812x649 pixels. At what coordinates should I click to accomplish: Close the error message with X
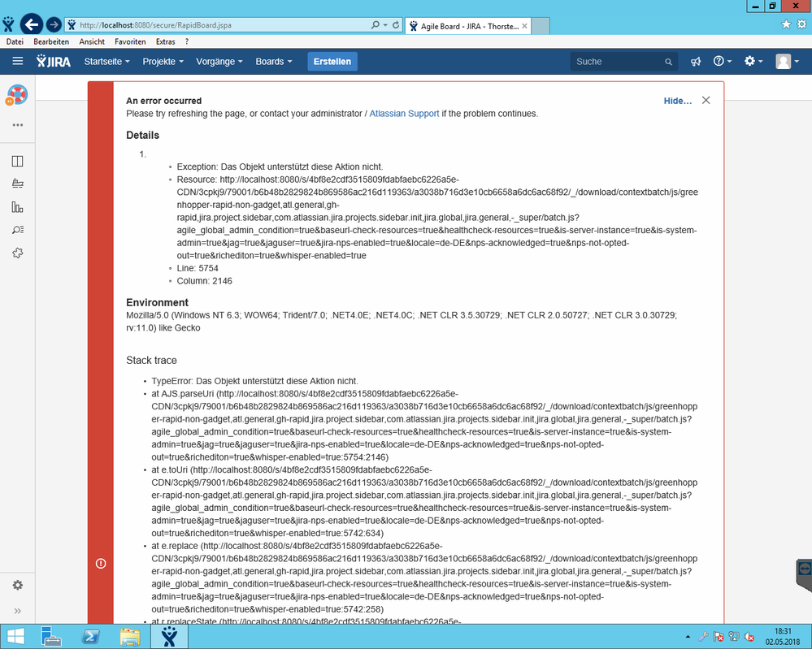pyautogui.click(x=706, y=101)
